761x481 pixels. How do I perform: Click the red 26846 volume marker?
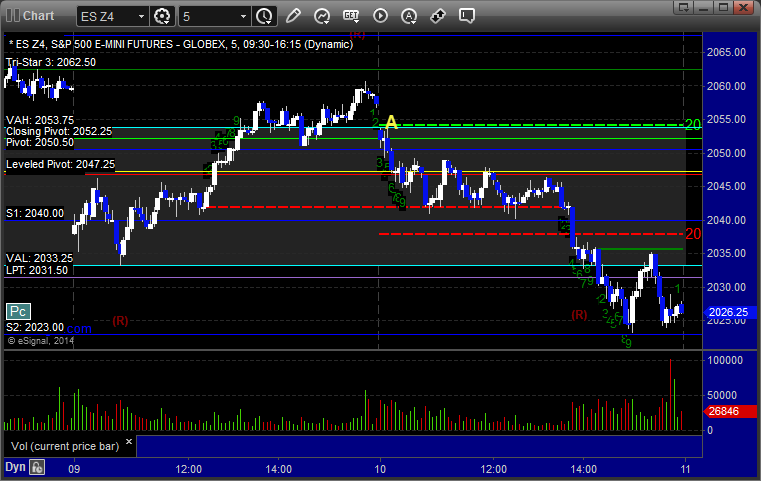click(729, 411)
